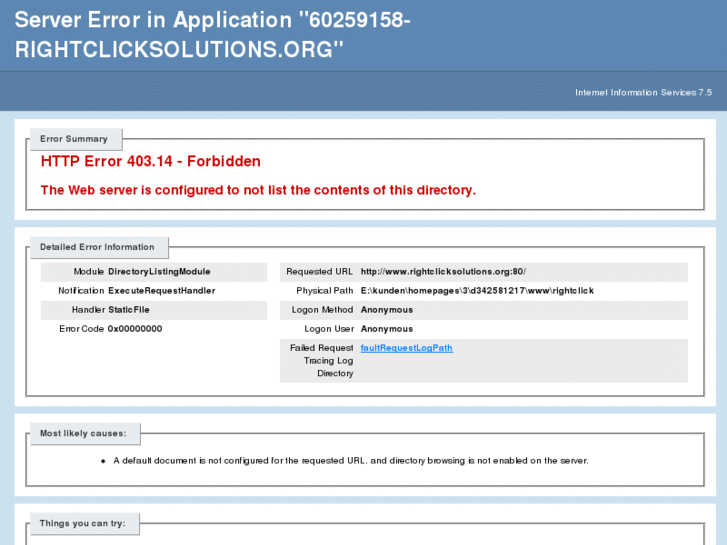This screenshot has height=545, width=727.
Task: Click the requested URL www.rightclicksolutions.org:80 value
Action: coord(443,272)
